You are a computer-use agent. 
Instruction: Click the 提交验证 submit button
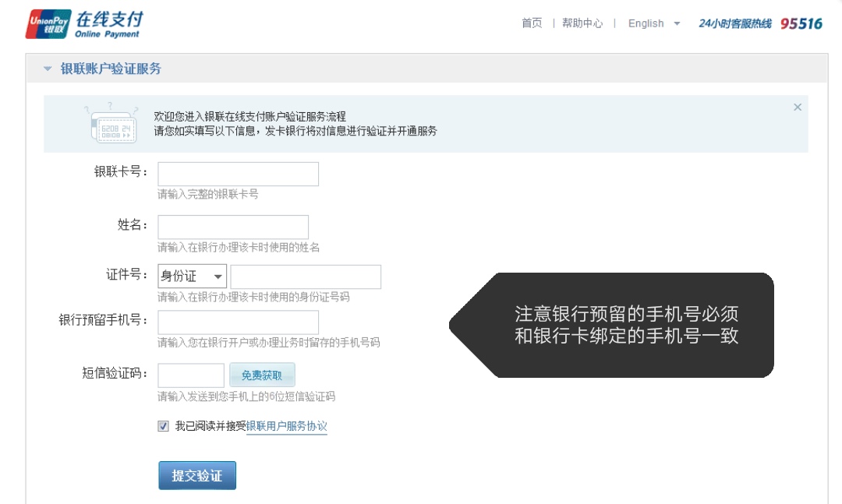(196, 475)
